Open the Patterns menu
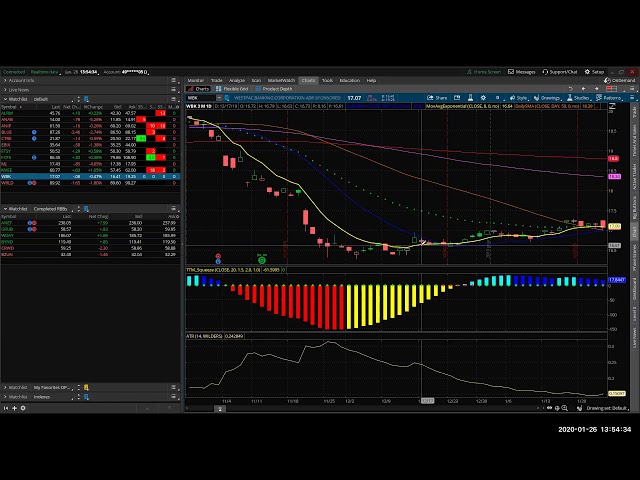 click(x=609, y=98)
